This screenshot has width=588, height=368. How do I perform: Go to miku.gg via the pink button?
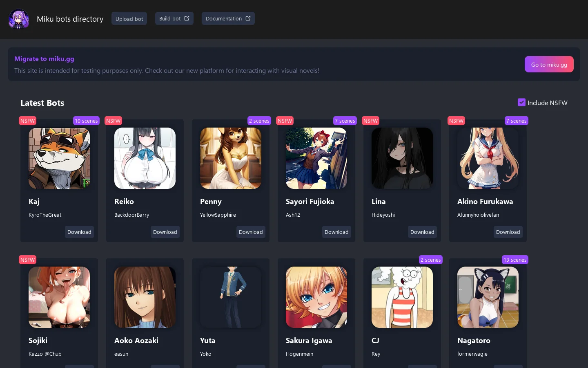[549, 64]
